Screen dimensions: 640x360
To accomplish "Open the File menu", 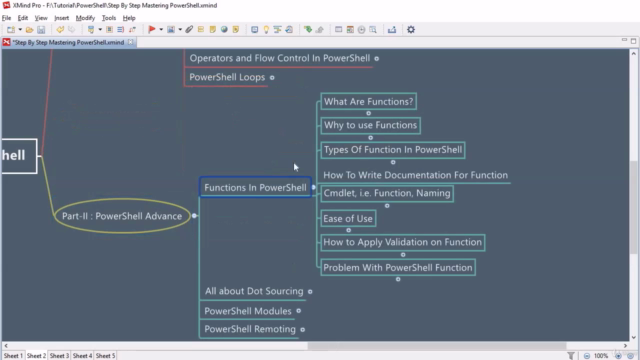I will tap(7, 18).
